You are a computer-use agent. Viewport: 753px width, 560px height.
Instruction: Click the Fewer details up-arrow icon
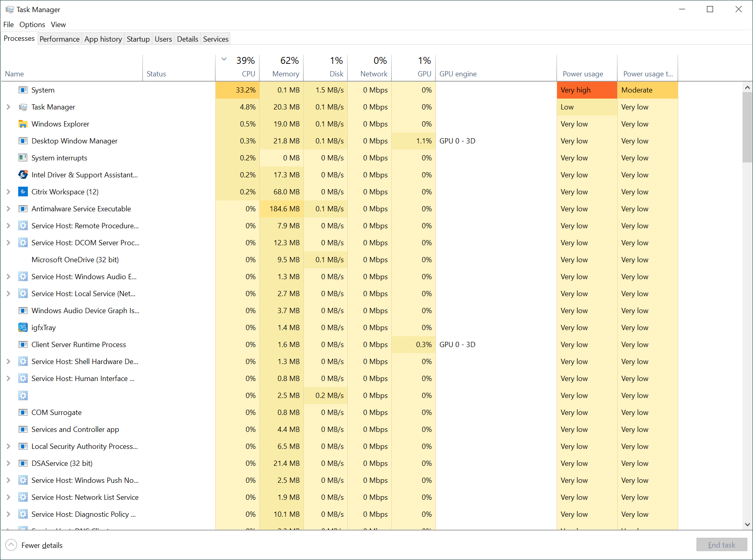[11, 545]
